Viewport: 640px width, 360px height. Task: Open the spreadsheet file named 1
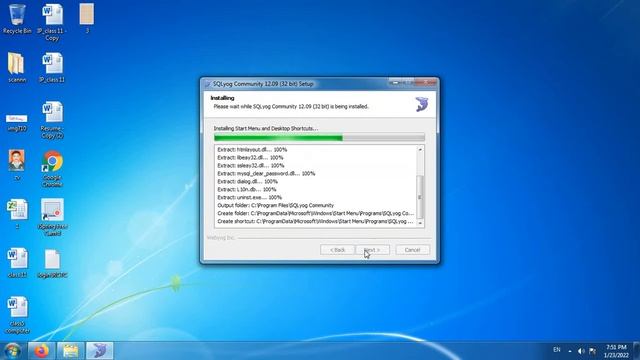point(17,213)
